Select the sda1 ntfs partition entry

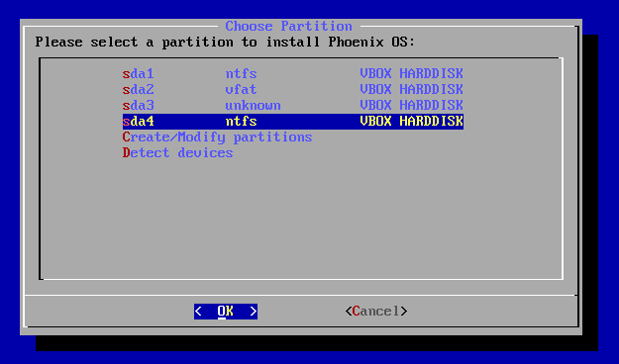(x=292, y=74)
